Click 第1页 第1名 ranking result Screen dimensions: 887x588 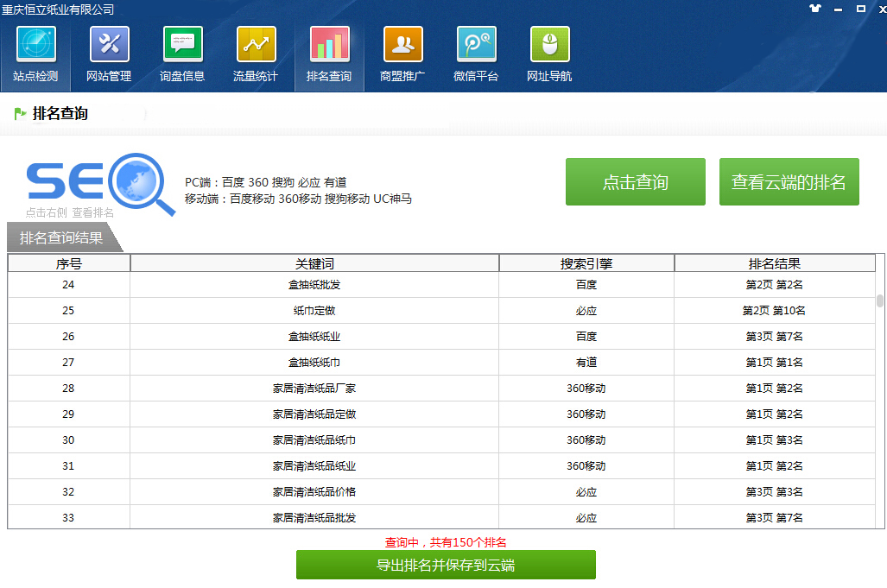click(x=774, y=363)
